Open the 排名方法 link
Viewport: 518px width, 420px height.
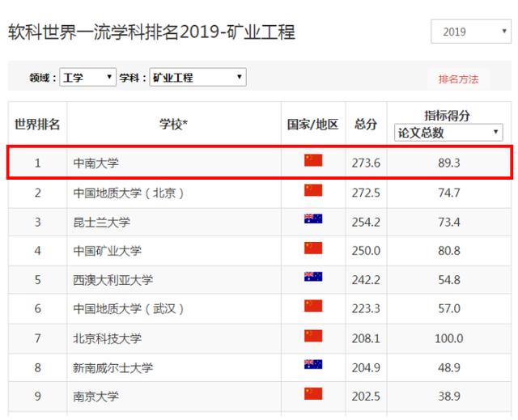pyautogui.click(x=458, y=79)
